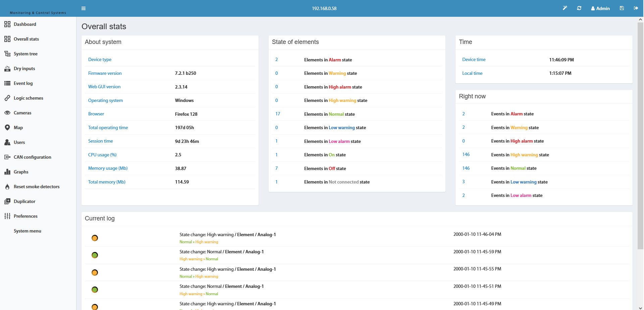This screenshot has height=310, width=644.
Task: Click the save floppy disk icon
Action: (x=622, y=8)
